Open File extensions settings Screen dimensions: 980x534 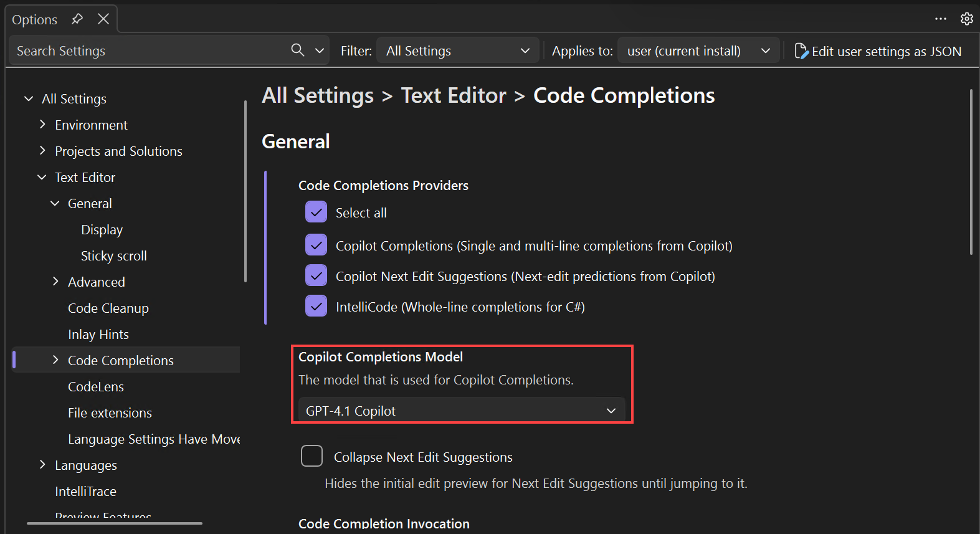tap(110, 413)
